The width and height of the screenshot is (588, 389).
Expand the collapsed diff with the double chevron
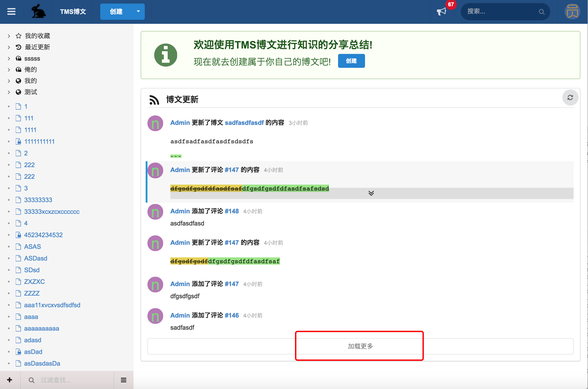371,193
